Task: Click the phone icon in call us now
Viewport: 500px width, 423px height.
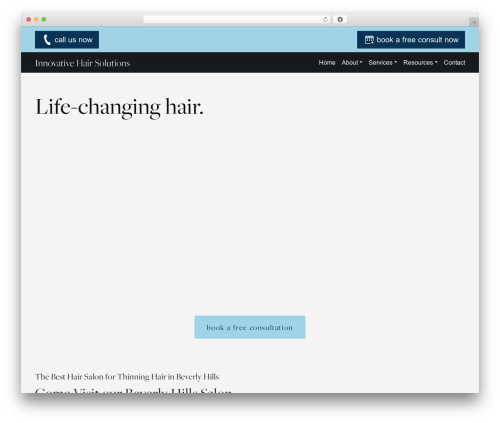Action: coord(47,40)
